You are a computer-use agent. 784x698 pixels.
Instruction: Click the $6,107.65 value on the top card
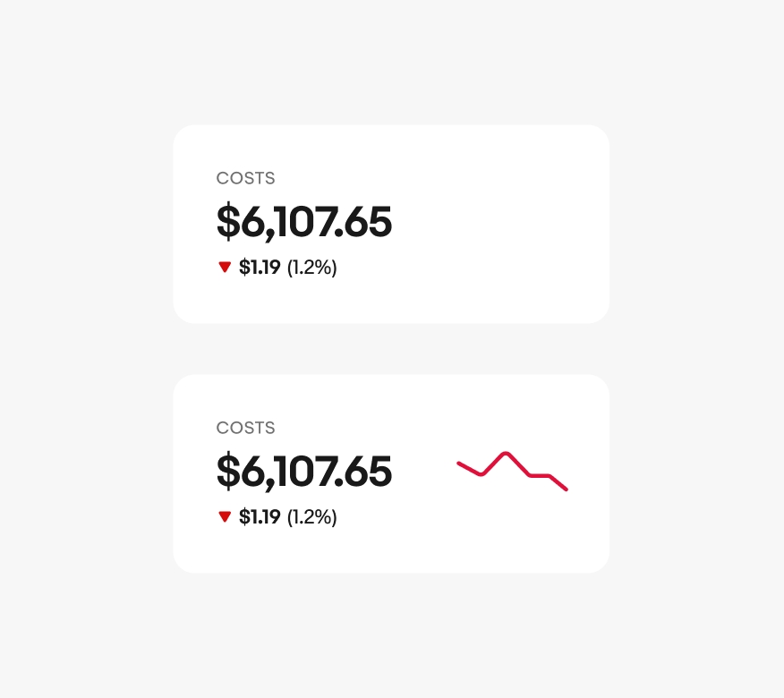tap(303, 223)
